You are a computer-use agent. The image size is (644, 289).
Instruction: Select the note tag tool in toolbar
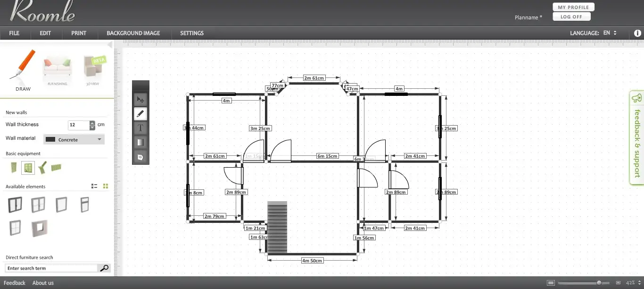pos(140,156)
